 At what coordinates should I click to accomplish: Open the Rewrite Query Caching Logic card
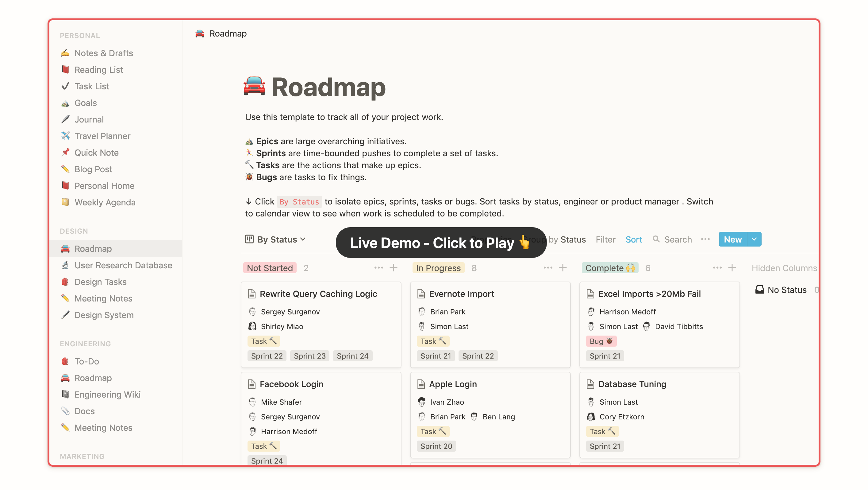tap(321, 325)
